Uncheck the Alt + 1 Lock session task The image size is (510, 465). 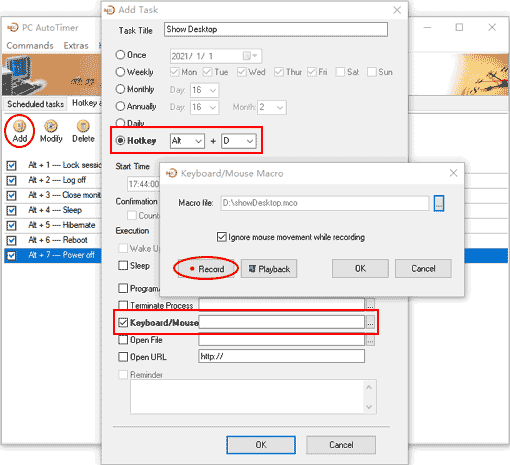pyautogui.click(x=11, y=165)
